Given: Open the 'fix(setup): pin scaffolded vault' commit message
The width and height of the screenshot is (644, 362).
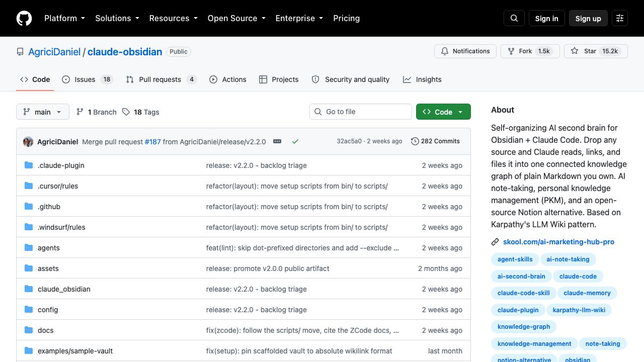Looking at the screenshot, I should [299, 351].
